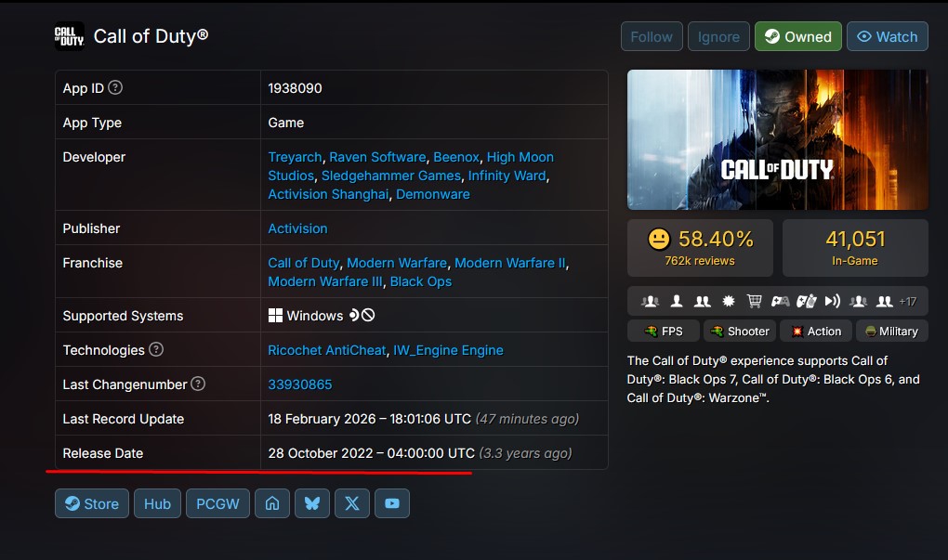Click the Military tag
The image size is (948, 560).
tap(892, 331)
